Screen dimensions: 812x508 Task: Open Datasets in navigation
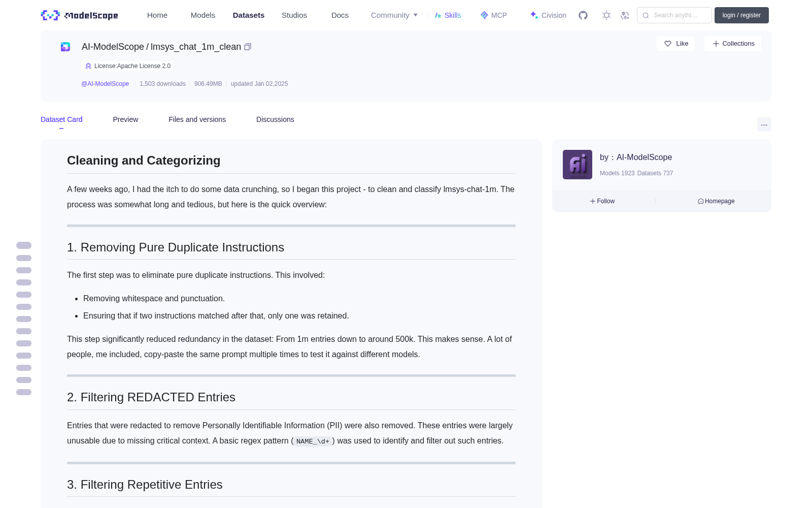249,15
